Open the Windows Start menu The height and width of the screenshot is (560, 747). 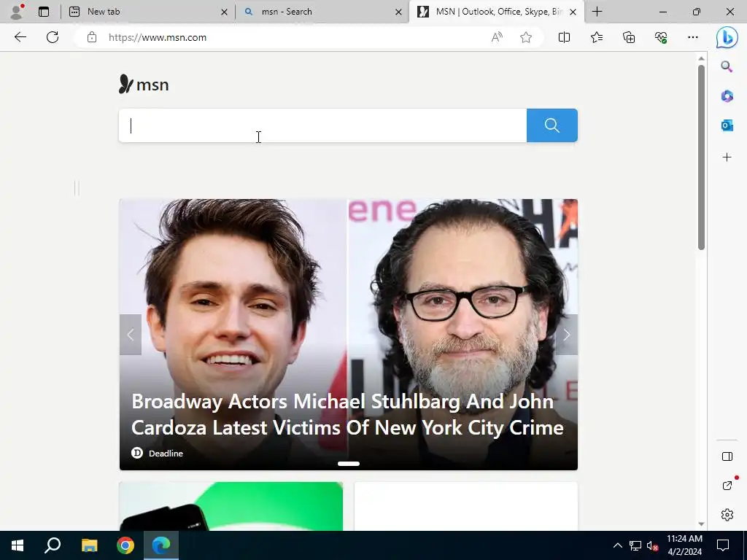[18, 545]
